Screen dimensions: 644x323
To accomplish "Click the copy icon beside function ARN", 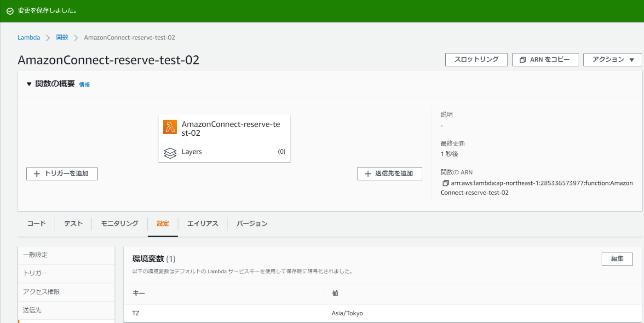I will (x=445, y=183).
